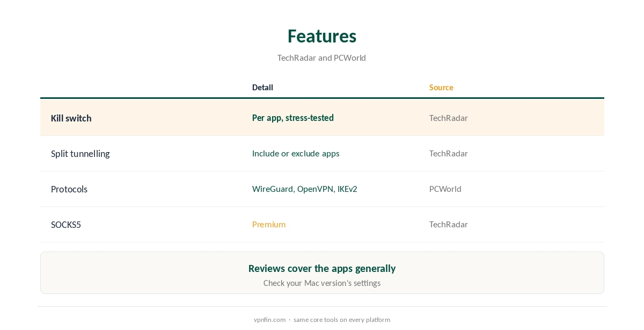This screenshot has width=644, height=330.
Task: Click "vpnfin.com" in the footer
Action: click(270, 320)
